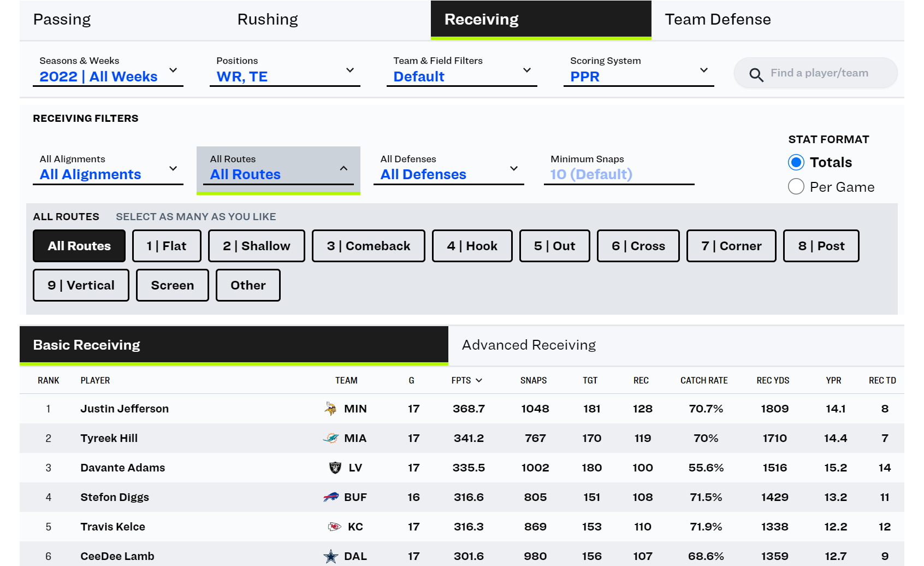The height and width of the screenshot is (566, 924).
Task: Toggle the 2 | Shallow route
Action: click(x=257, y=246)
